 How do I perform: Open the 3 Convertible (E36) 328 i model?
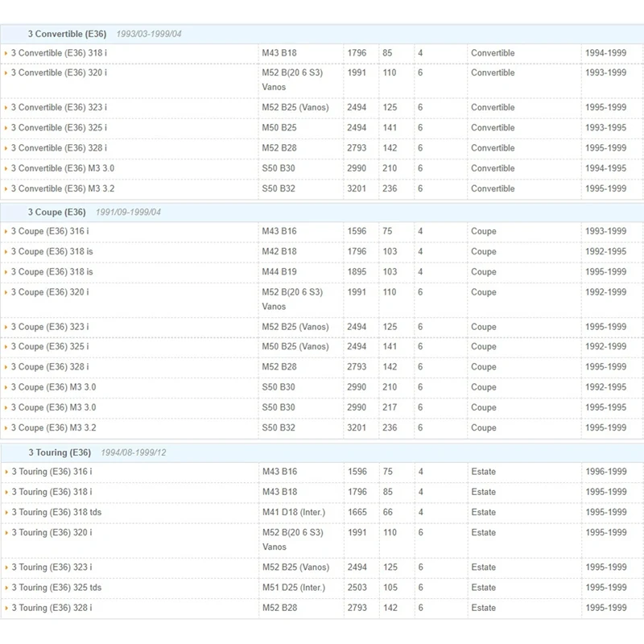click(x=59, y=148)
